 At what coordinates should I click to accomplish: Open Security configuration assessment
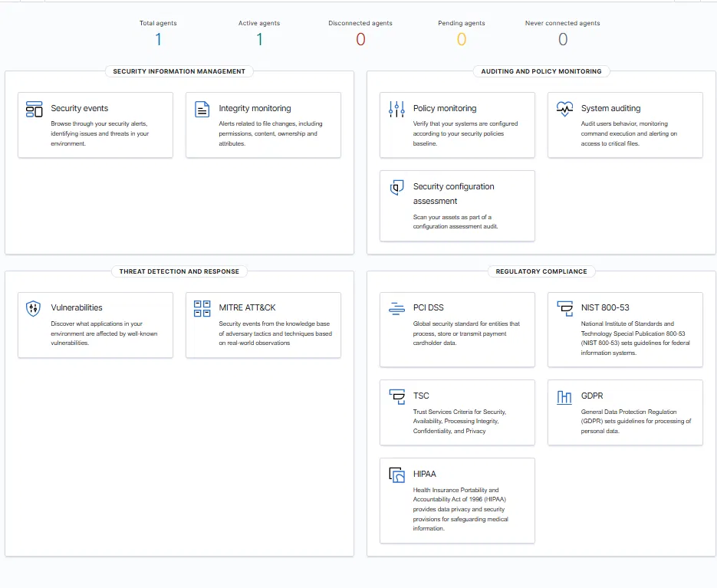tap(457, 205)
